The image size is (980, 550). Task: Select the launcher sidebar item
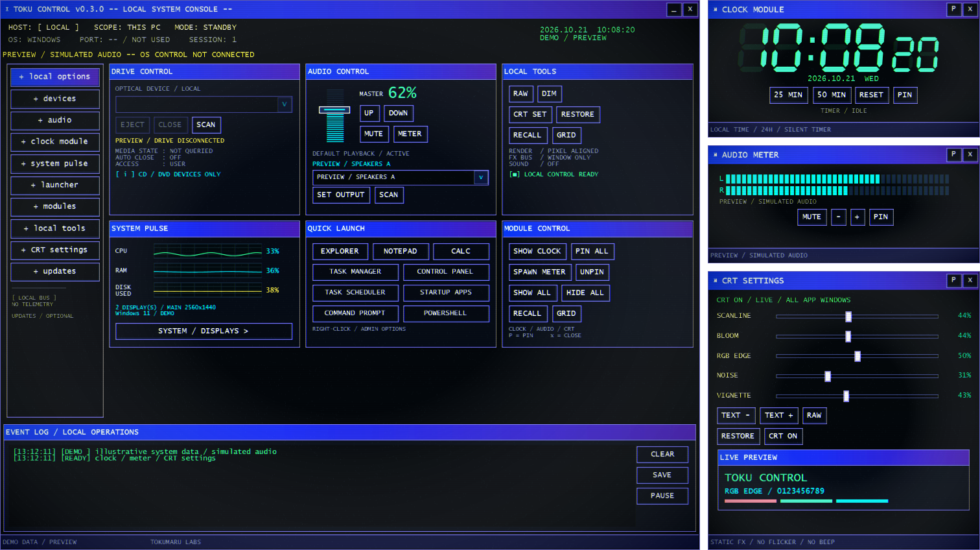55,185
